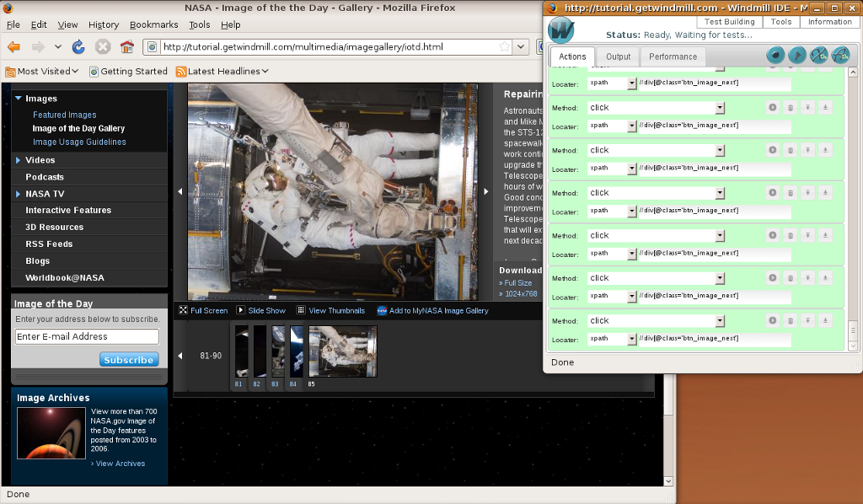Screen dimensions: 863x504
Task: Open the File menu in Firefox
Action: click(13, 24)
